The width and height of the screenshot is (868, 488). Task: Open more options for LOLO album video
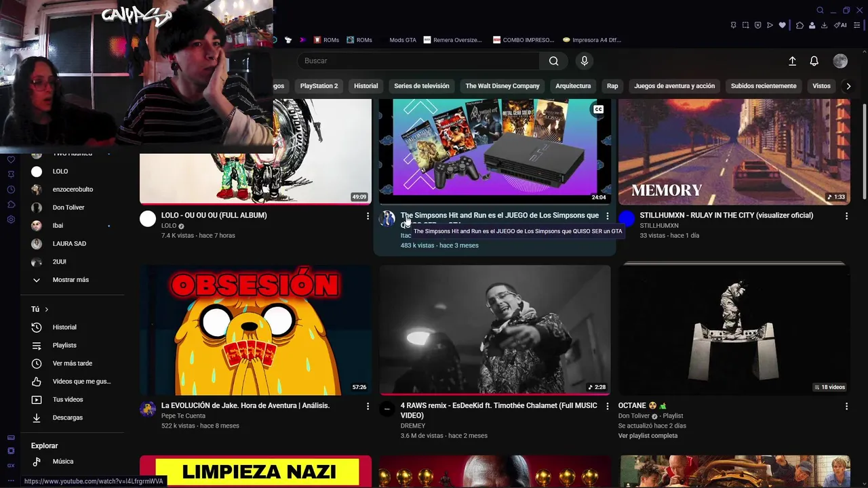pyautogui.click(x=368, y=216)
